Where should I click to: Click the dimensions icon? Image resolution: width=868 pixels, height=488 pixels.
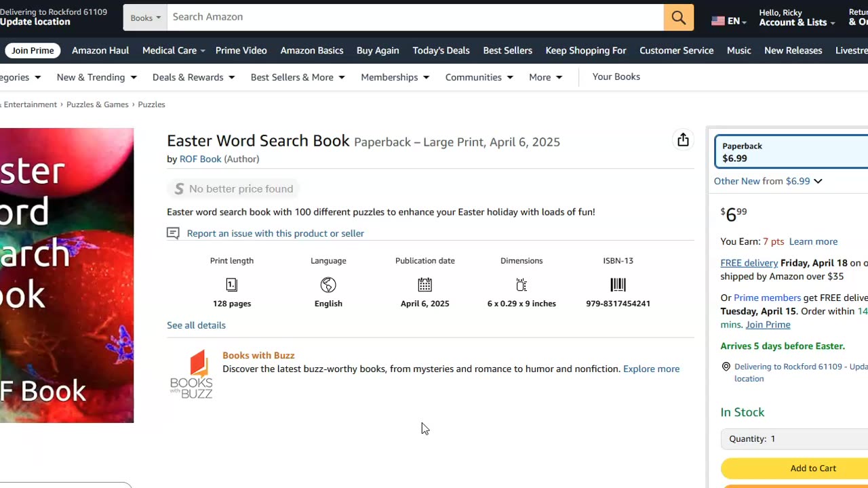[x=521, y=285]
